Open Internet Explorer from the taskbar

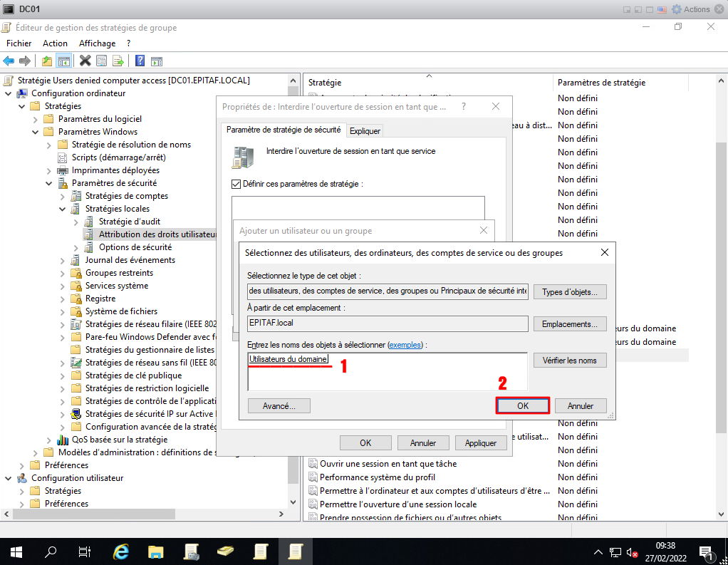tap(121, 551)
